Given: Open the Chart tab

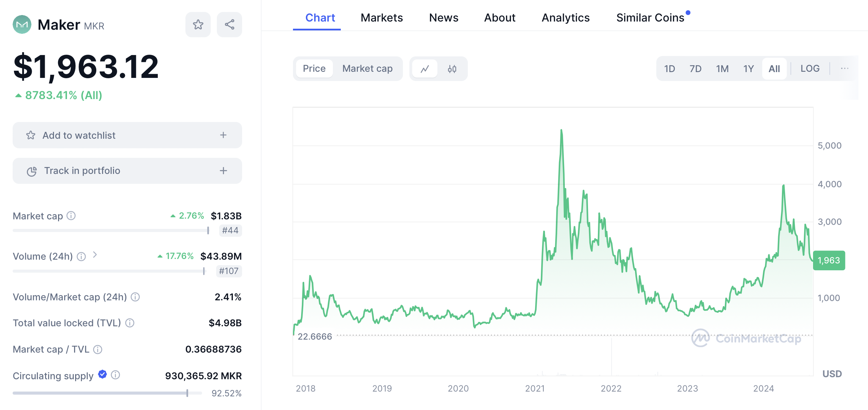Looking at the screenshot, I should 320,18.
